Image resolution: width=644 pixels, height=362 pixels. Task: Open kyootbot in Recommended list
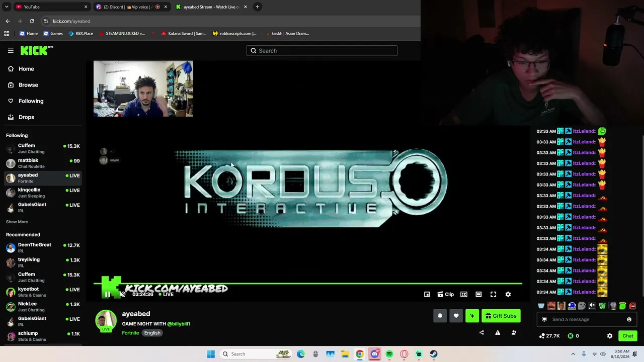point(43,292)
